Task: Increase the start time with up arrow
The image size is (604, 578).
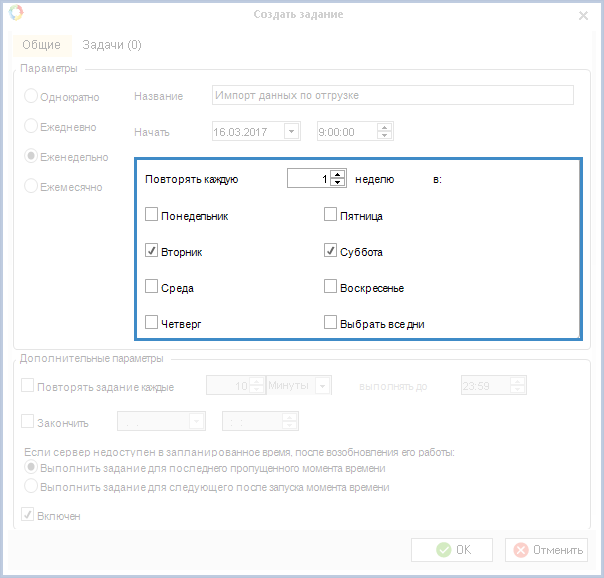Action: point(384,127)
